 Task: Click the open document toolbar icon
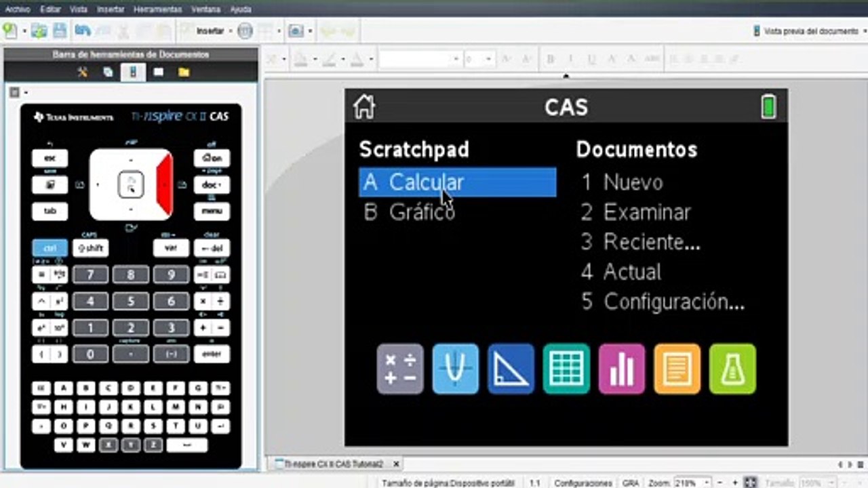(39, 30)
